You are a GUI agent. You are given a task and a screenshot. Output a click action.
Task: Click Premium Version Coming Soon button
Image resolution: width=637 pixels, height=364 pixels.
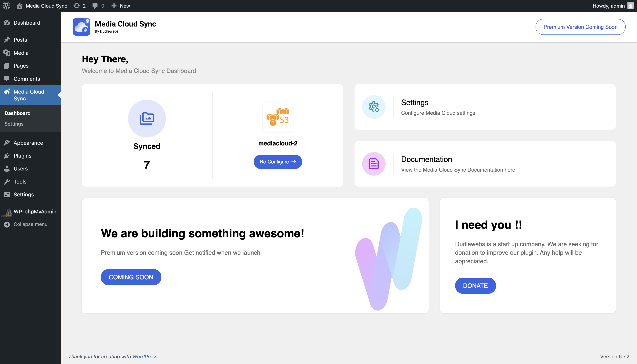(x=581, y=27)
